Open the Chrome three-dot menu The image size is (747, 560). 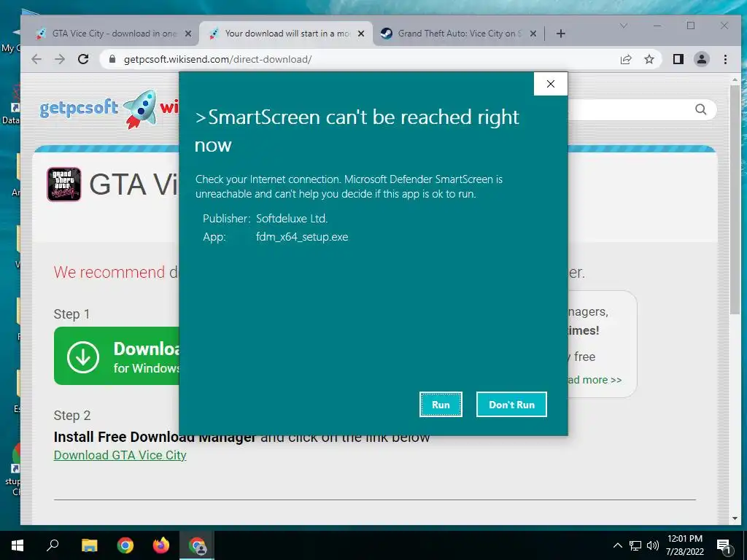725,59
